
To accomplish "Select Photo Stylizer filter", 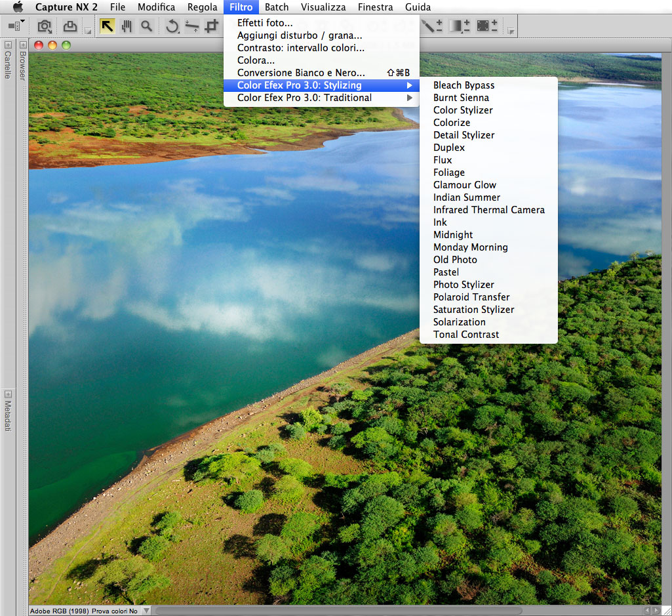I will pyautogui.click(x=488, y=285).
